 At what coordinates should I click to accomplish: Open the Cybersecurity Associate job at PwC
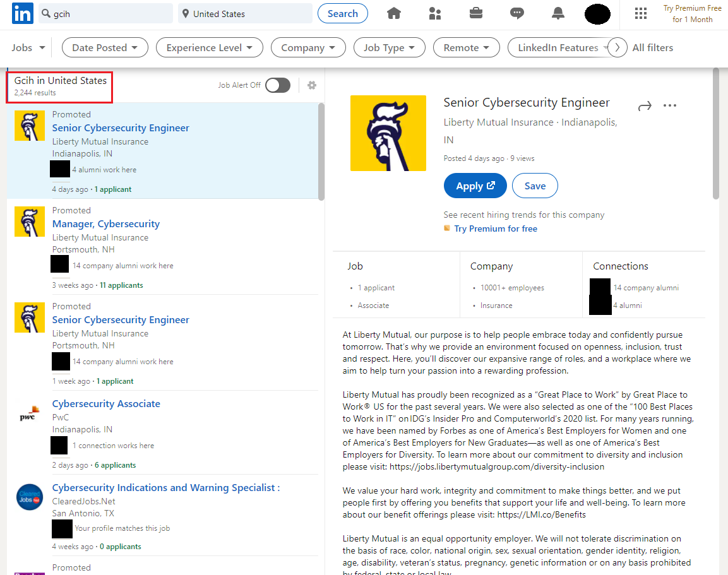tap(106, 403)
